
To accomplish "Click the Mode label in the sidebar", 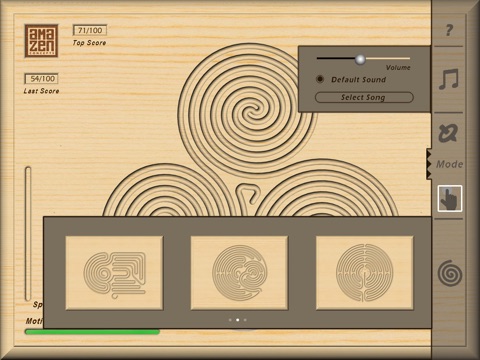I will (x=450, y=164).
